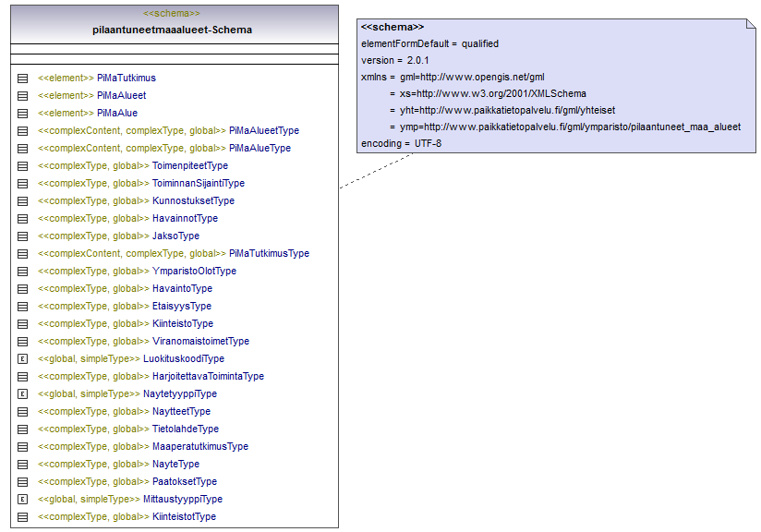Image resolution: width=761 pixels, height=532 pixels.
Task: Click the HavainnotType complexType row
Action: (127, 218)
